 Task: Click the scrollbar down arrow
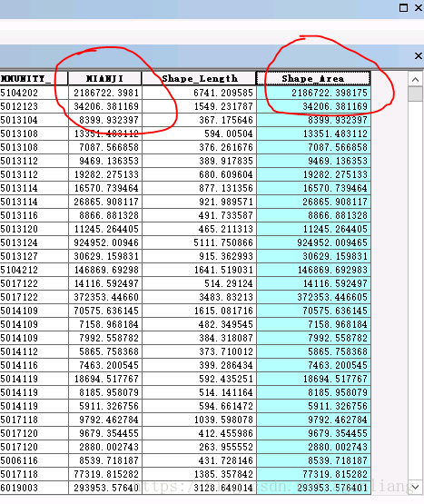click(x=415, y=487)
